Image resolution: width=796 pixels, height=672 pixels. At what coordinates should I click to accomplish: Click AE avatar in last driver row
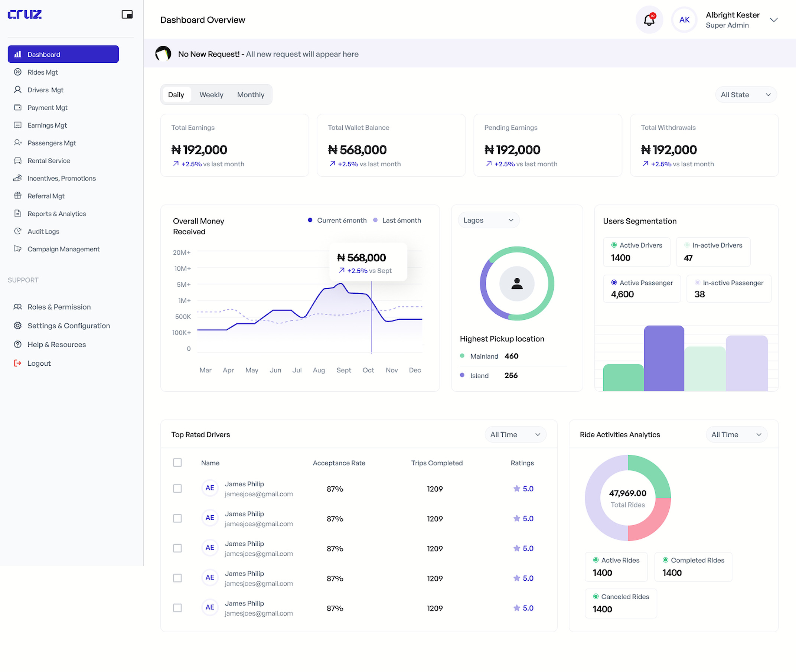click(209, 607)
